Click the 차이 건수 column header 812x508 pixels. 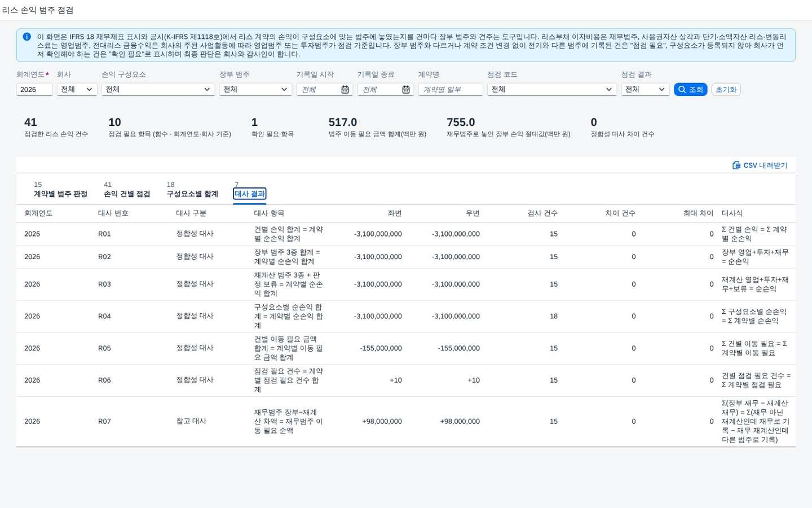click(x=620, y=213)
